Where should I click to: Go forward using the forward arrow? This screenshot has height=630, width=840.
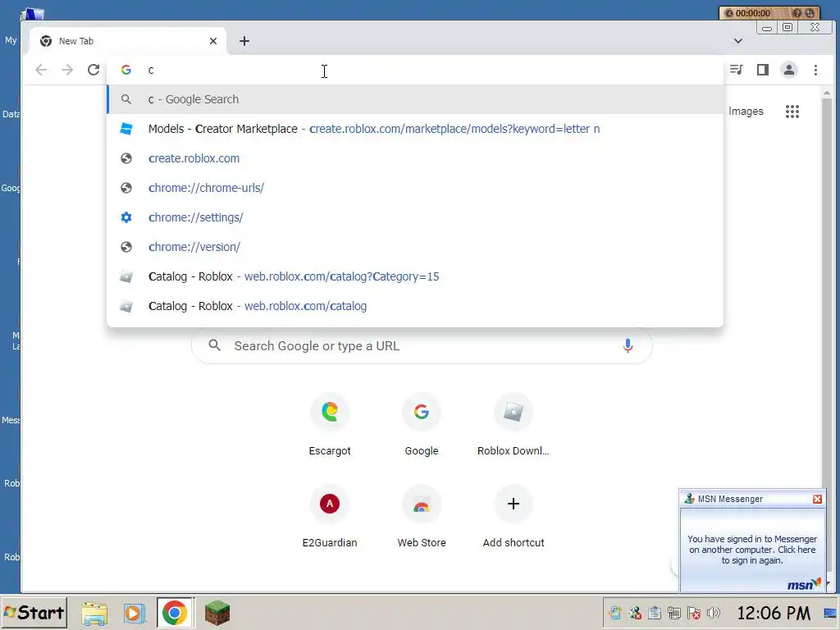[x=67, y=70]
